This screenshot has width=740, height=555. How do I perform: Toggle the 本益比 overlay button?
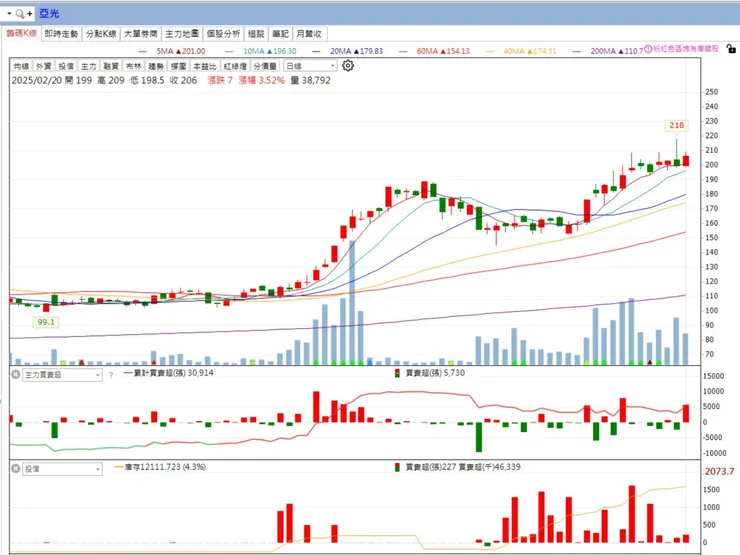pos(205,66)
